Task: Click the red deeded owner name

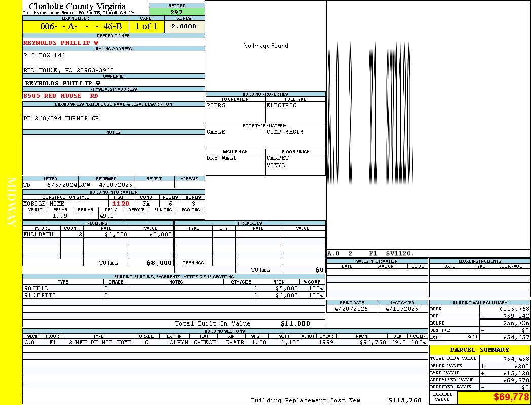Action: pyautogui.click(x=61, y=43)
